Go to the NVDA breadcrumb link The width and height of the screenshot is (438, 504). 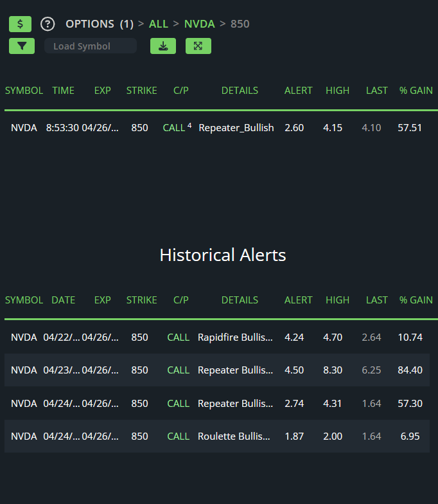pos(199,24)
